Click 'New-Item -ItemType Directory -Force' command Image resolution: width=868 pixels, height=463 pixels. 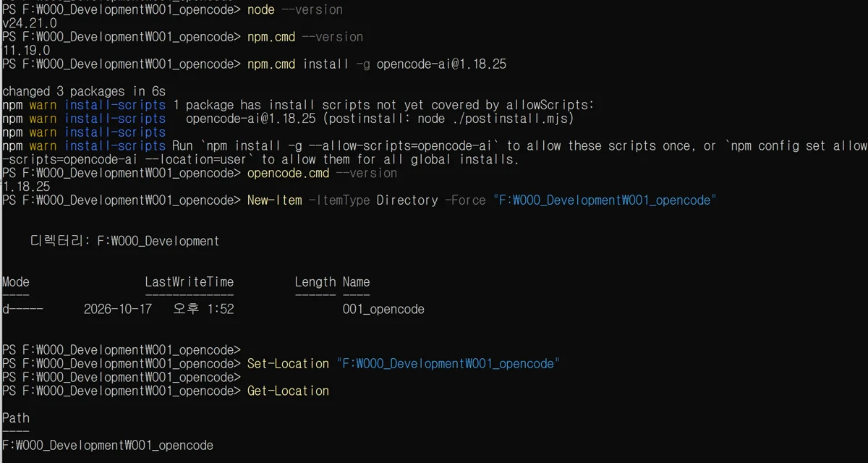pyautogui.click(x=367, y=200)
